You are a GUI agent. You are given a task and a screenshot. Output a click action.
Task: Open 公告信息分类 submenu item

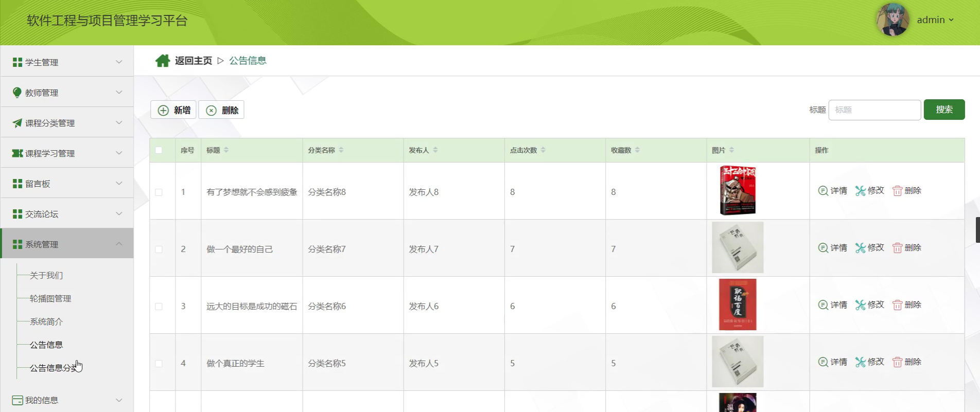55,368
